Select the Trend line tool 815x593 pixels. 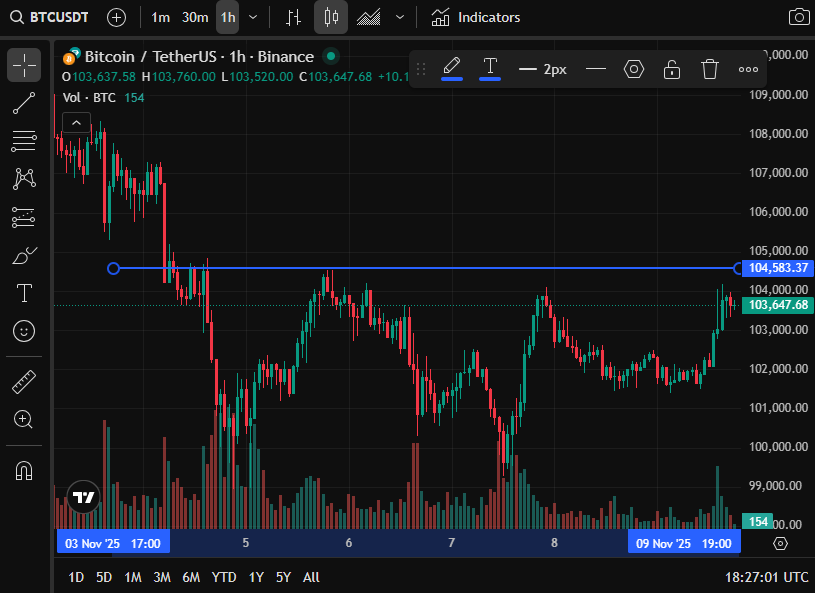tap(24, 103)
